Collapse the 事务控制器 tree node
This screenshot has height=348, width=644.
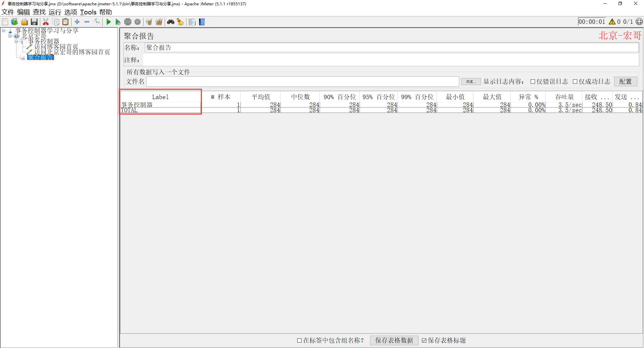(x=16, y=41)
